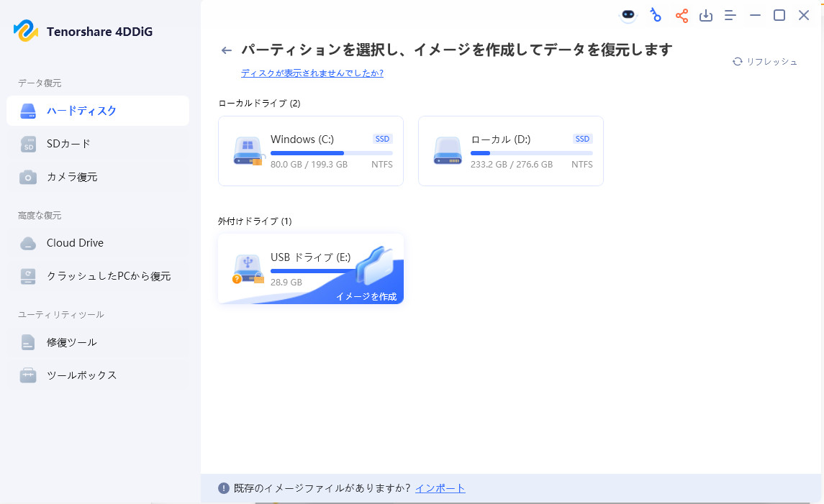The height and width of the screenshot is (504, 824).
Task: Click the 修復ツール repair tool icon
Action: [x=27, y=342]
